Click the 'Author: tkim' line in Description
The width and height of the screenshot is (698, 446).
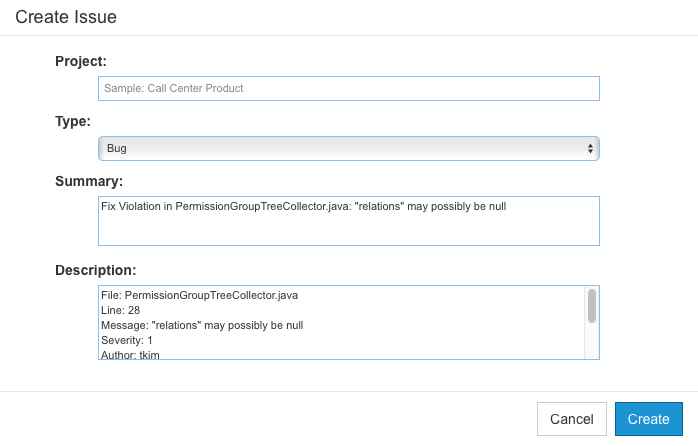coord(130,355)
